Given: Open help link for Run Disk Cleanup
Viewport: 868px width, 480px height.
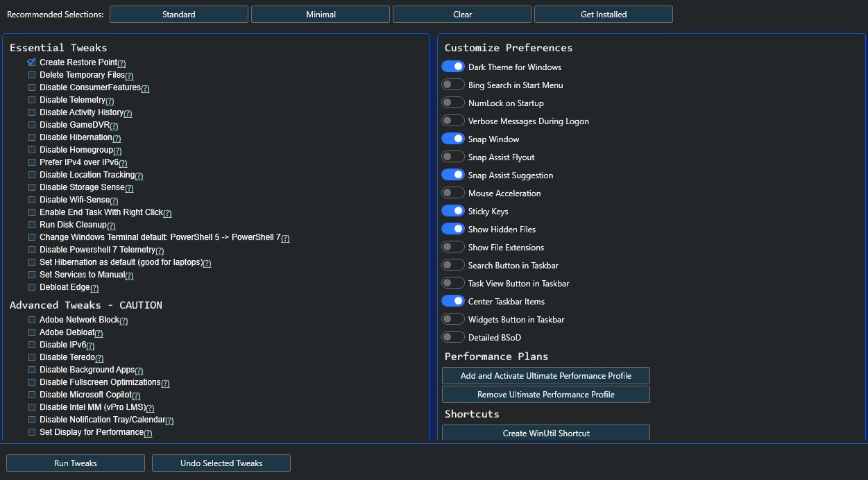Looking at the screenshot, I should pos(111,225).
